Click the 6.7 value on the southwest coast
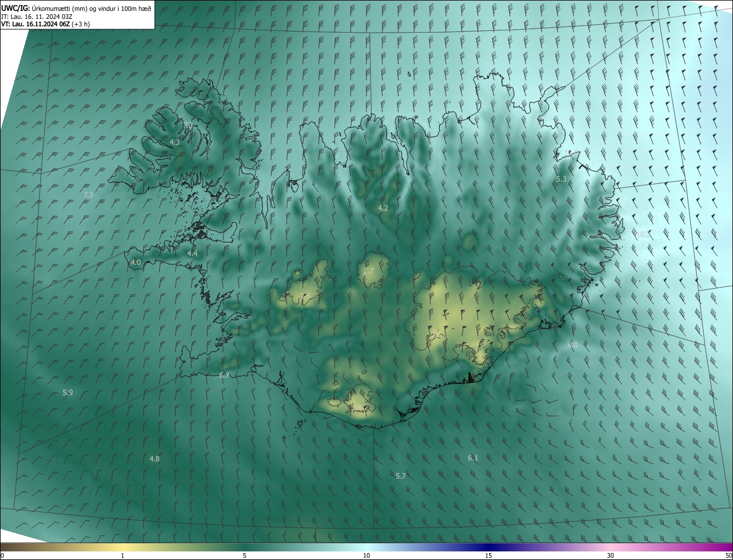Viewport: 733px width, 560px height. point(224,375)
